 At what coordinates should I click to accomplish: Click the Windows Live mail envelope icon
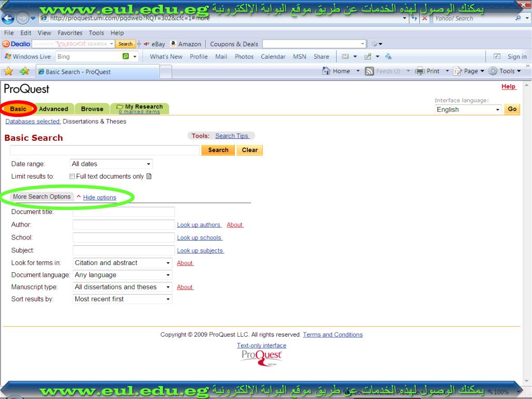pyautogui.click(x=345, y=56)
